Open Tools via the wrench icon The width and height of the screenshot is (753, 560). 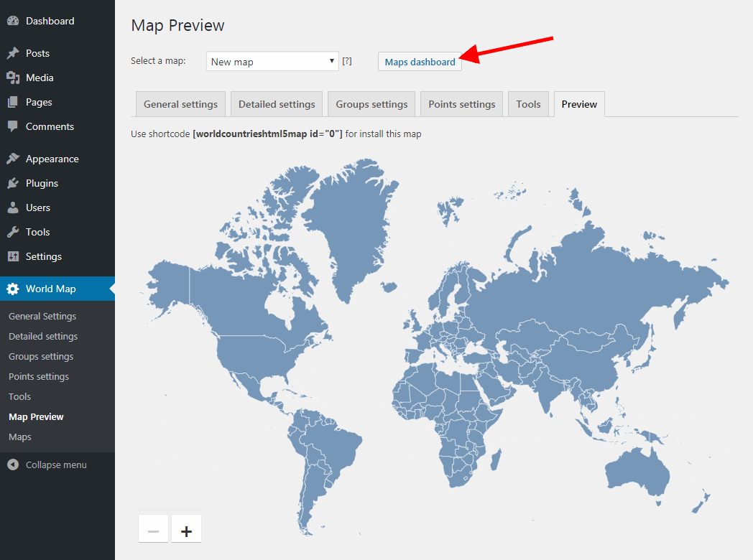click(14, 231)
